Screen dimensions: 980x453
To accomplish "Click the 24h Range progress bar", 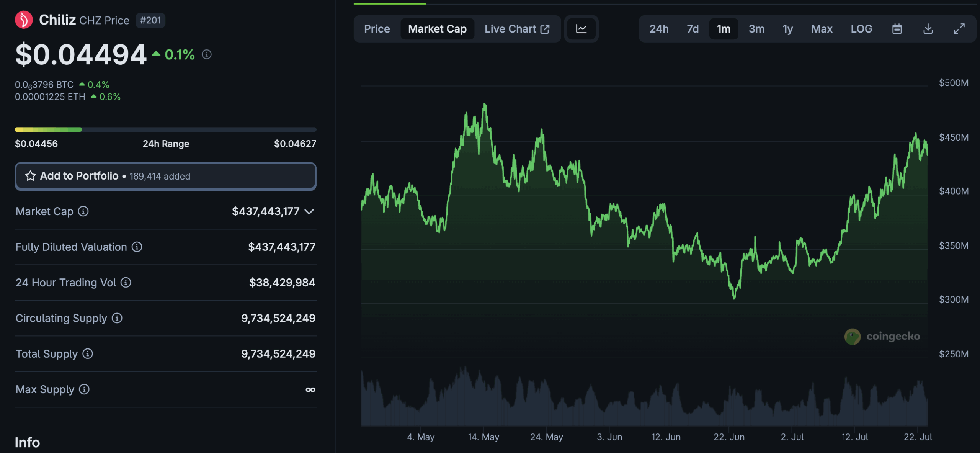I will 165,129.
